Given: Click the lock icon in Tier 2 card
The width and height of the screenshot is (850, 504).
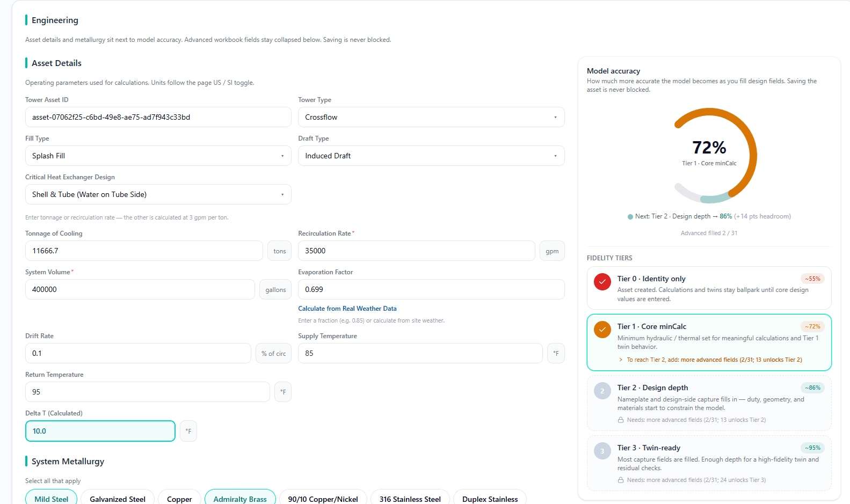Looking at the screenshot, I should (621, 420).
